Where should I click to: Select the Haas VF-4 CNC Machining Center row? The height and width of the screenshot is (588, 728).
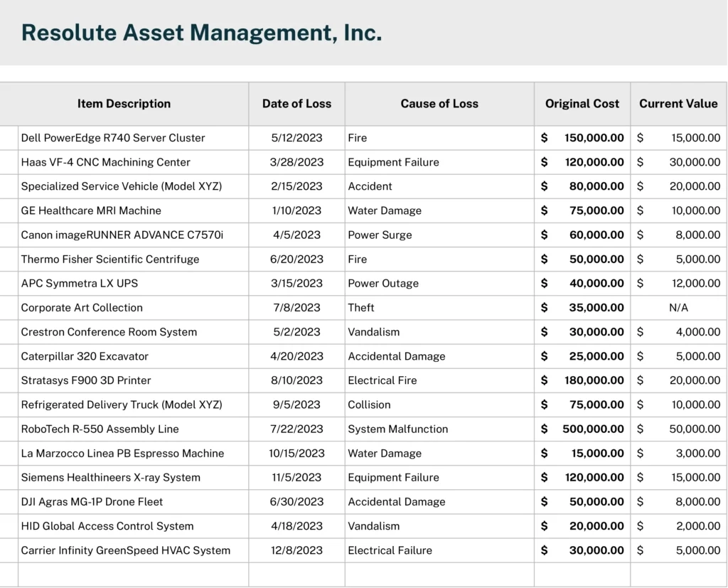click(106, 162)
